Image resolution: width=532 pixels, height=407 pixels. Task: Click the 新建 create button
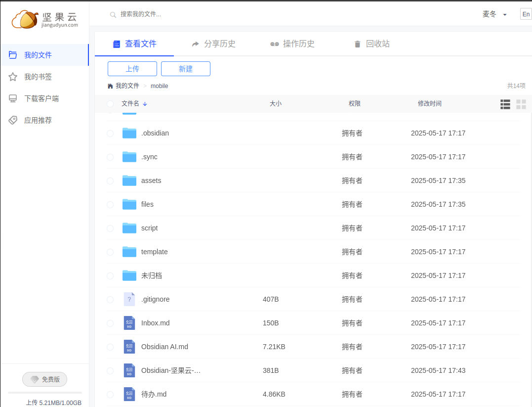(186, 69)
